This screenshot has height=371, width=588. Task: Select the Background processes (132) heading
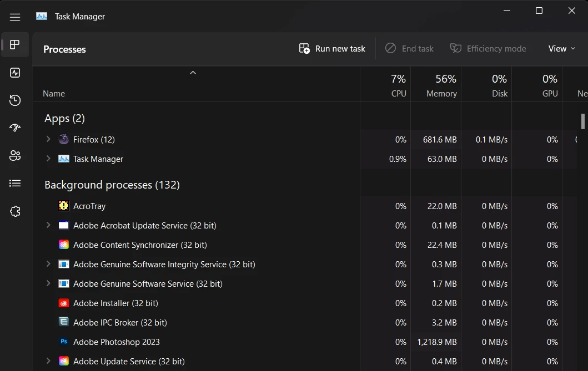point(112,185)
